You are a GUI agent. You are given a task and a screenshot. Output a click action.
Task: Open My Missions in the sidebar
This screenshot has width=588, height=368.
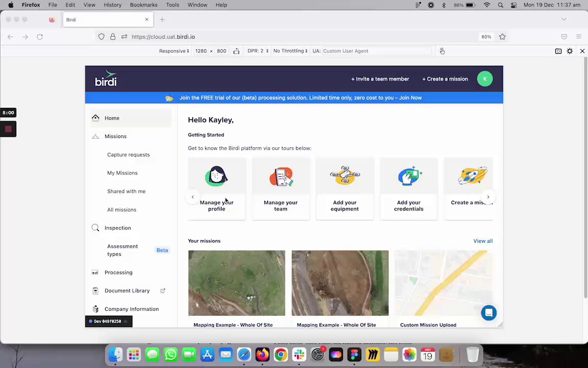point(122,173)
